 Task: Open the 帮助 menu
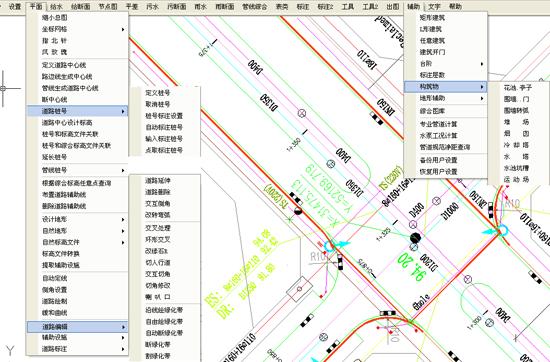click(x=455, y=6)
